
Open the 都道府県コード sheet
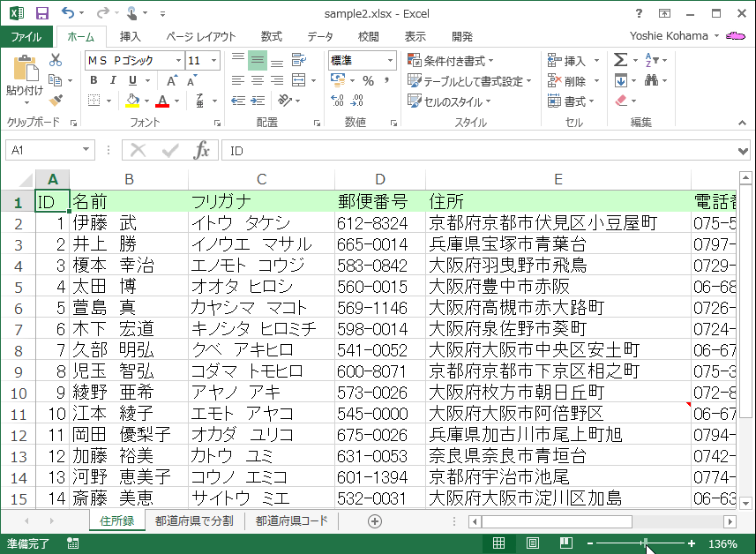[x=292, y=520]
